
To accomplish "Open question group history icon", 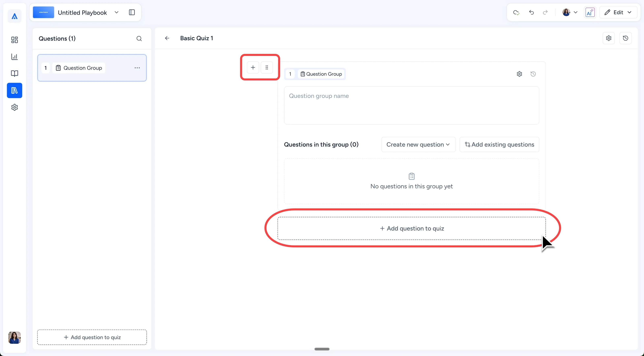I will 533,74.
